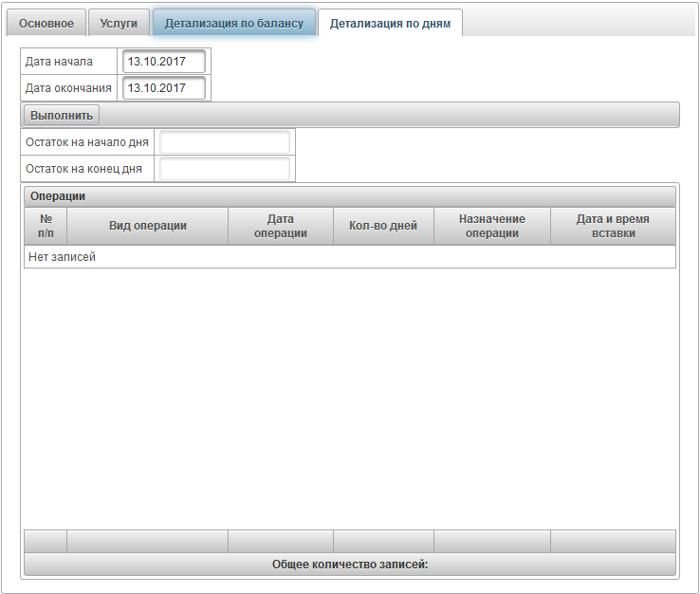The width and height of the screenshot is (700, 594).
Task: Click the Дата окончания date field
Action: tap(164, 88)
